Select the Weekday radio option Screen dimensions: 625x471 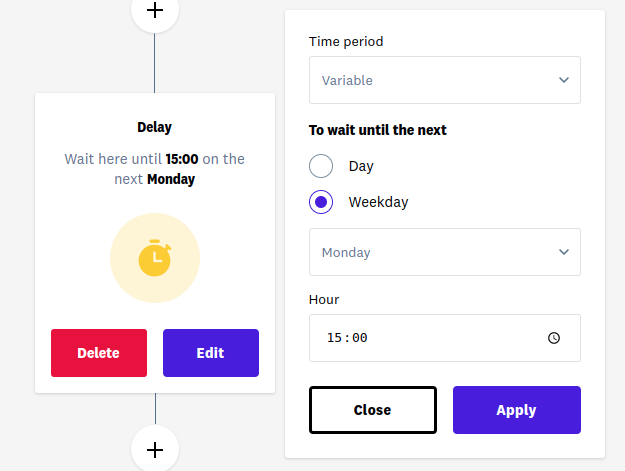pyautogui.click(x=321, y=202)
